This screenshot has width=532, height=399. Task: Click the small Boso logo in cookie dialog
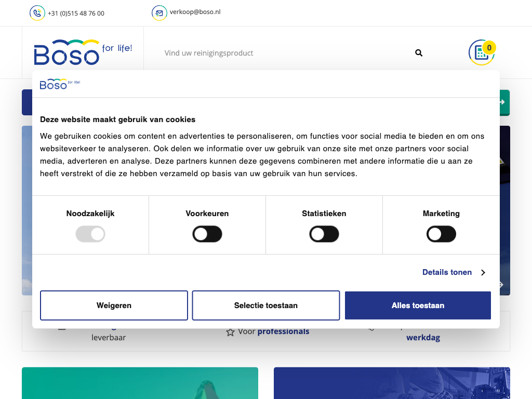coord(60,84)
